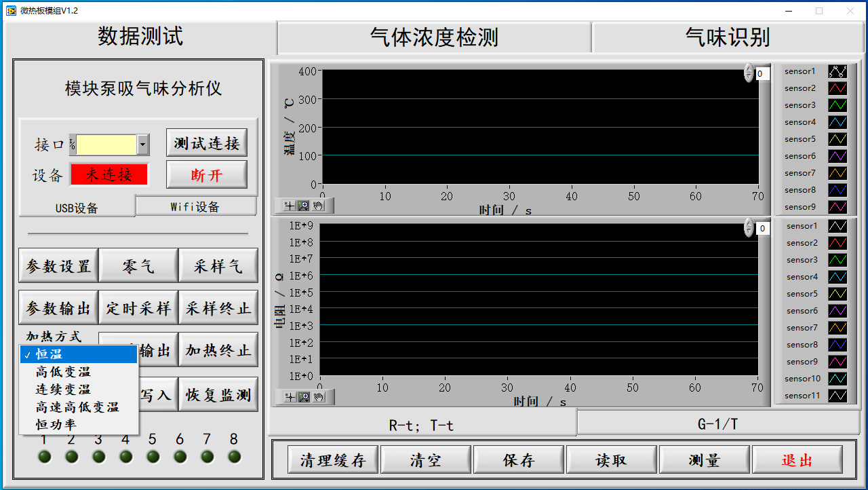
Task: Click indicator LED number 1
Action: click(x=45, y=457)
